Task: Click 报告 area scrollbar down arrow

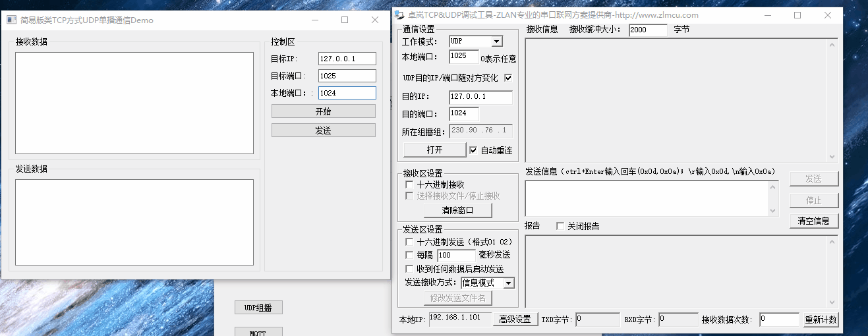Action: point(832,301)
